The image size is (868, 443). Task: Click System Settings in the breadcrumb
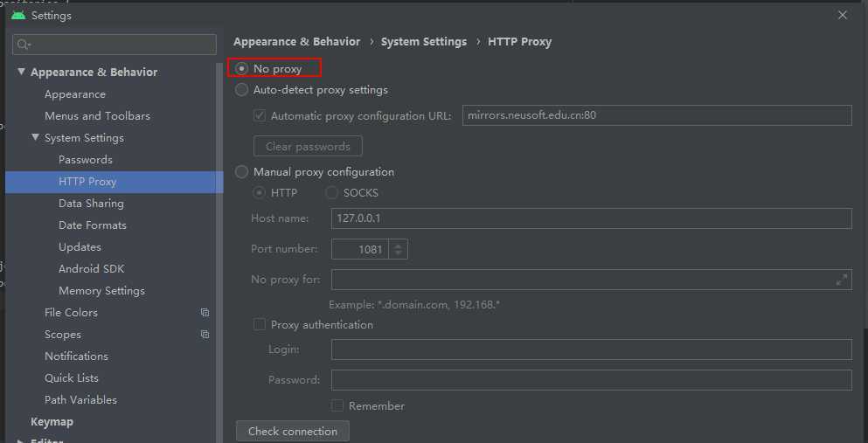coord(424,41)
